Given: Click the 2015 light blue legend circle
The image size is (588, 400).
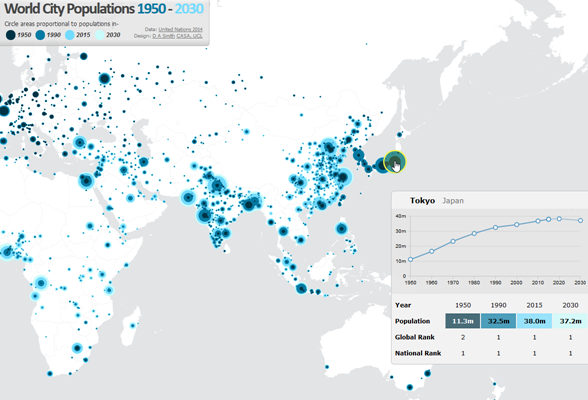Looking at the screenshot, I should (x=70, y=35).
